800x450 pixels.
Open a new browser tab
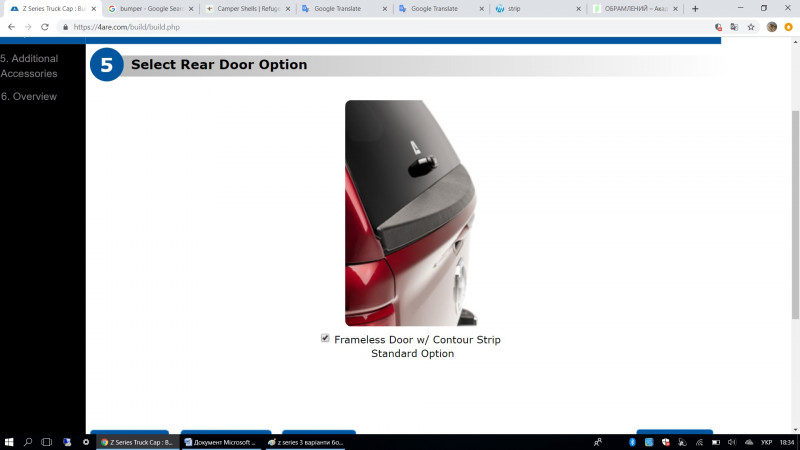coord(695,9)
